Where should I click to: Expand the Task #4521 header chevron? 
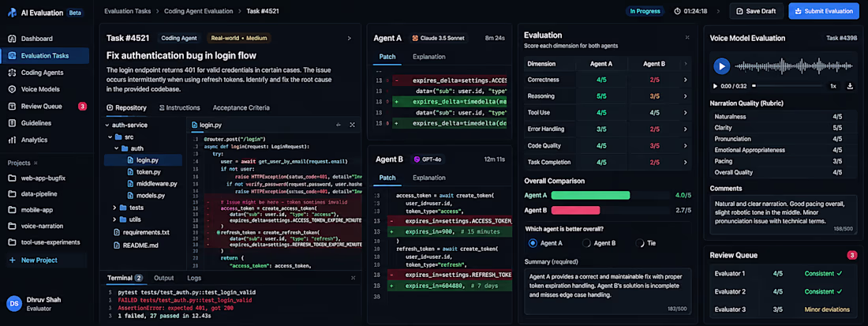350,38
